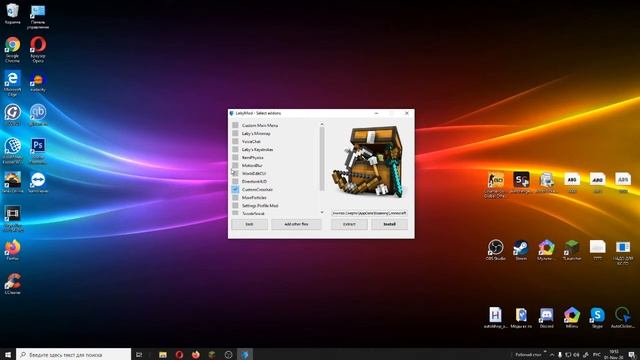Viewport: 640px width, 360px height.
Task: Check the Laby's Keystrokes addon box
Action: pyautogui.click(x=235, y=149)
